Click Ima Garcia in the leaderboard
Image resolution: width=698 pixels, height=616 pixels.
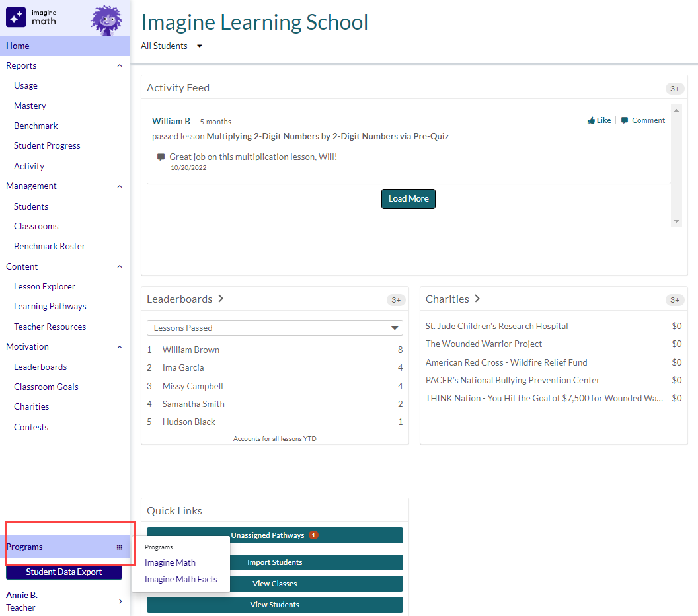click(x=183, y=368)
